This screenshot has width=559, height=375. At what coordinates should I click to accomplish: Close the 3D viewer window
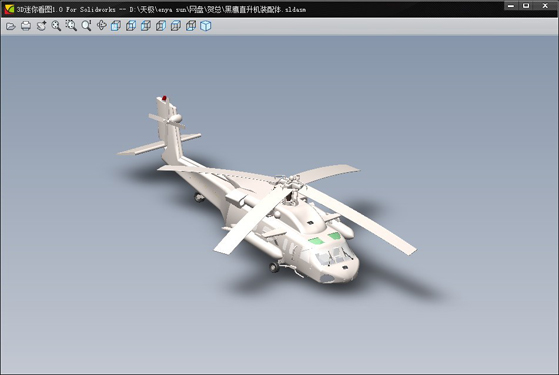[x=545, y=5]
